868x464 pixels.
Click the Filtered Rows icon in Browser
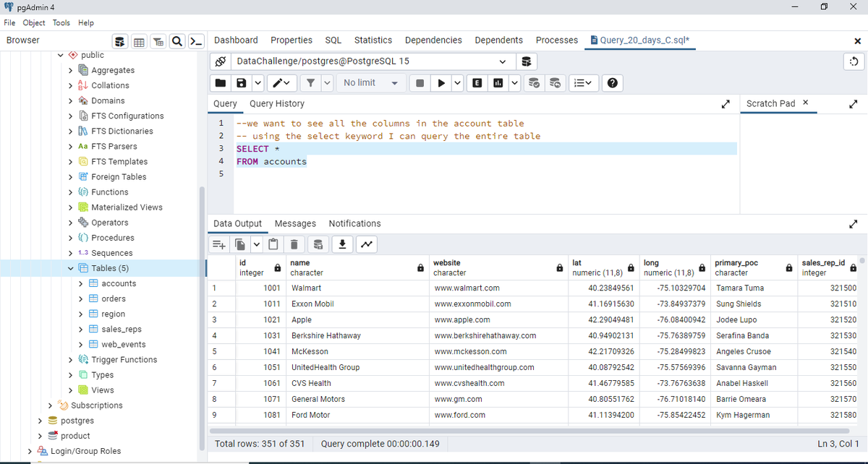click(158, 40)
